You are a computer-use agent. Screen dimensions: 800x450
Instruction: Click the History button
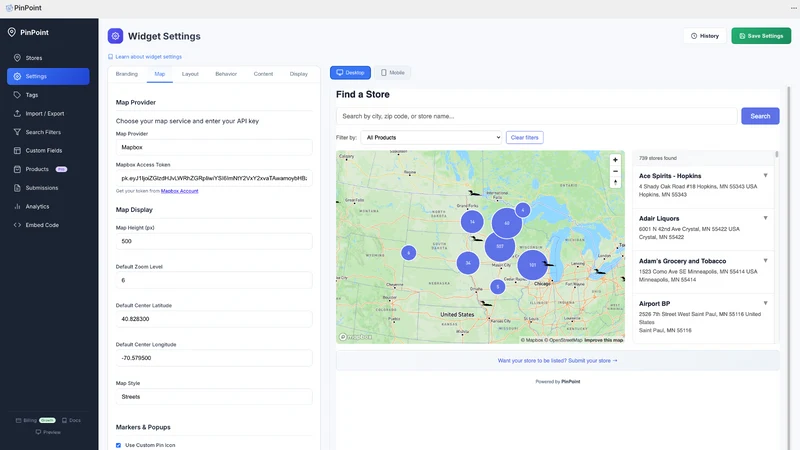[705, 36]
